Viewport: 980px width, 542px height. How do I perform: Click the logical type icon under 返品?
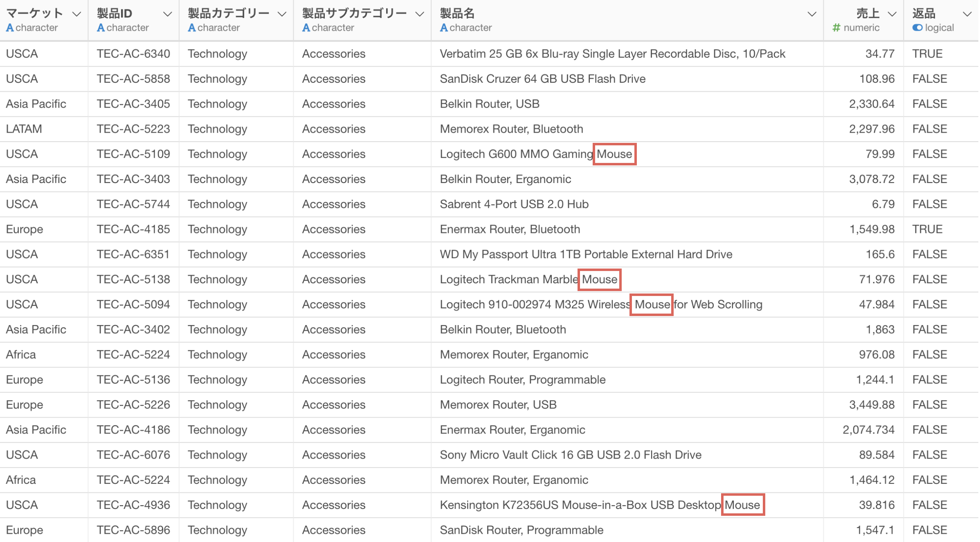(917, 28)
